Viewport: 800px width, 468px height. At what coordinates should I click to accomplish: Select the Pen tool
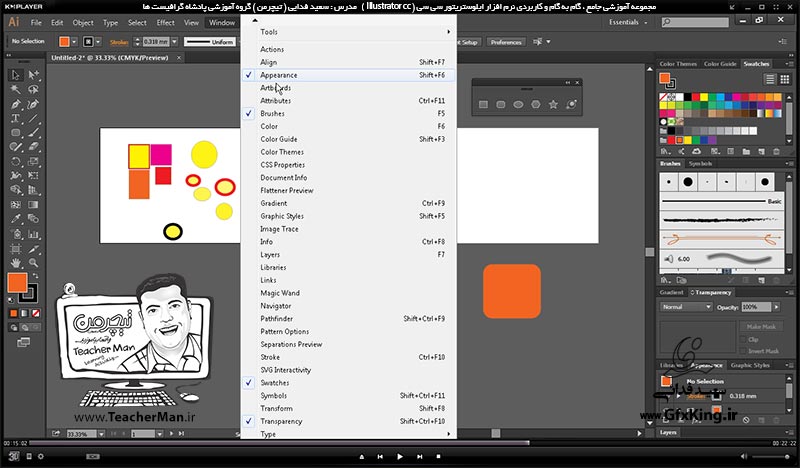(16, 104)
